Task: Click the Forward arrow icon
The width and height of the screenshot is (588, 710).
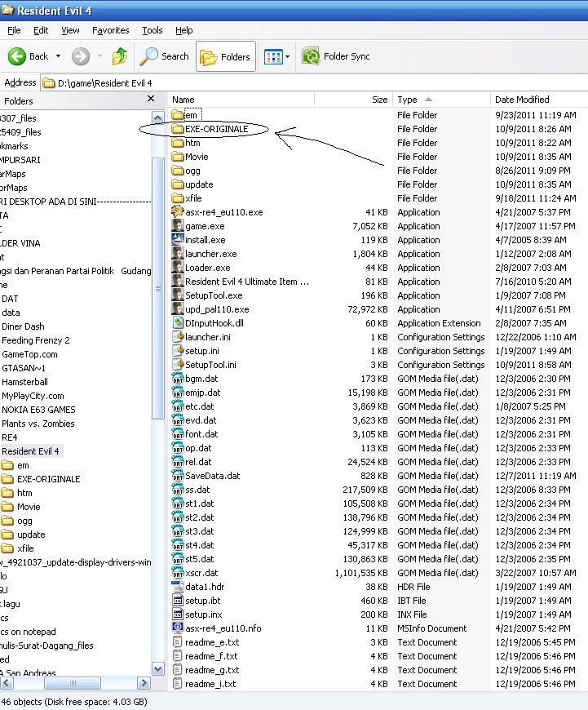Action: pyautogui.click(x=81, y=56)
